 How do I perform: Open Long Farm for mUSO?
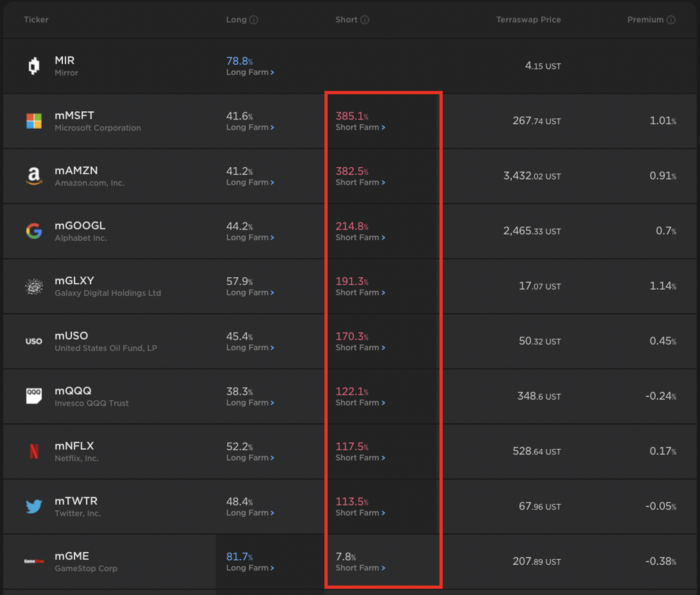tap(250, 347)
